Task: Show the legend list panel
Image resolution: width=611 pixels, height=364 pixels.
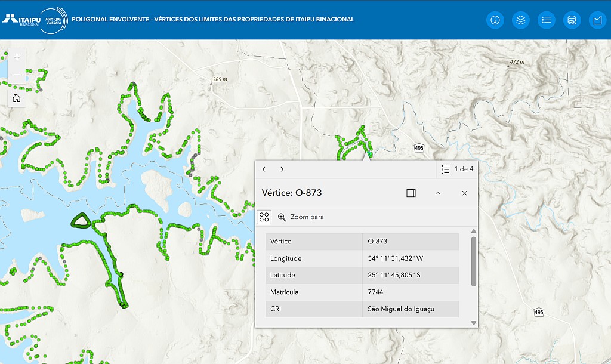Action: (x=546, y=20)
